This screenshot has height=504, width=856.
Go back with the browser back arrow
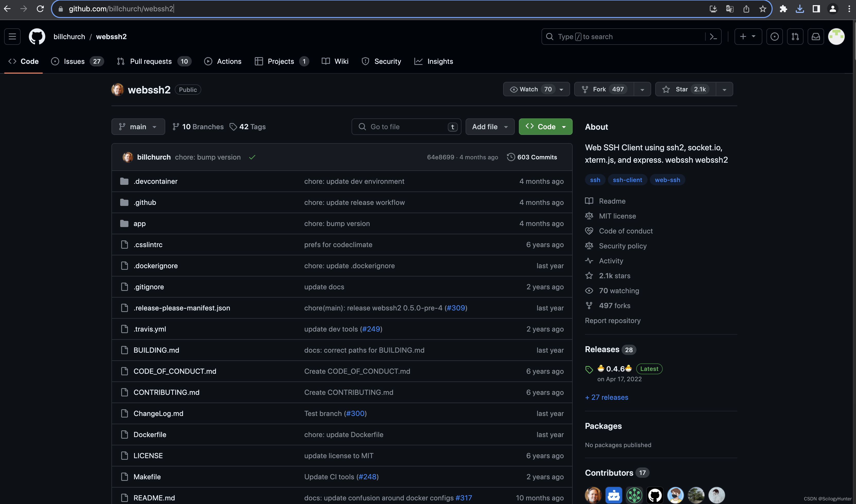point(7,8)
